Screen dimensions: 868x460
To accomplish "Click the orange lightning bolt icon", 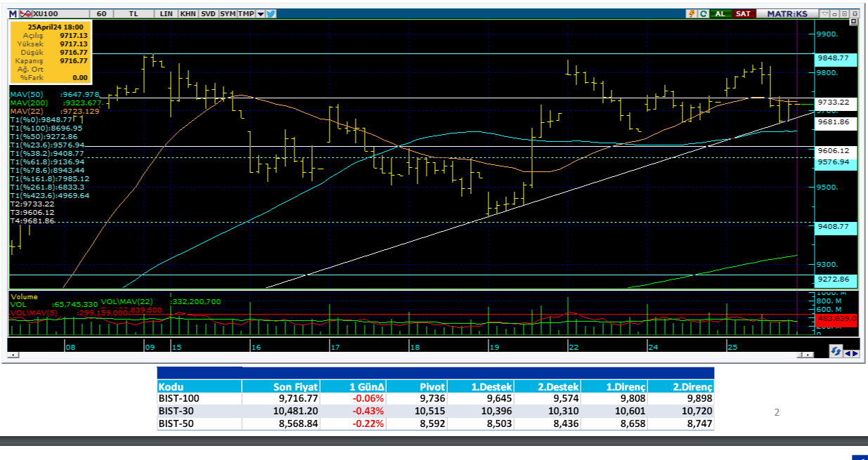I will [692, 13].
